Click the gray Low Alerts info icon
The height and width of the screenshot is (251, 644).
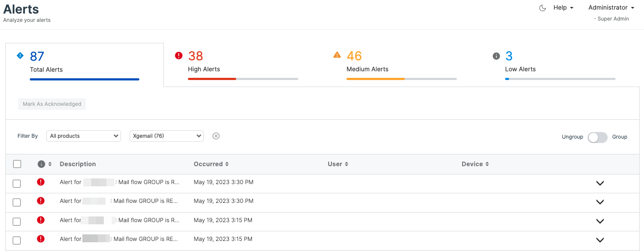[x=496, y=56]
